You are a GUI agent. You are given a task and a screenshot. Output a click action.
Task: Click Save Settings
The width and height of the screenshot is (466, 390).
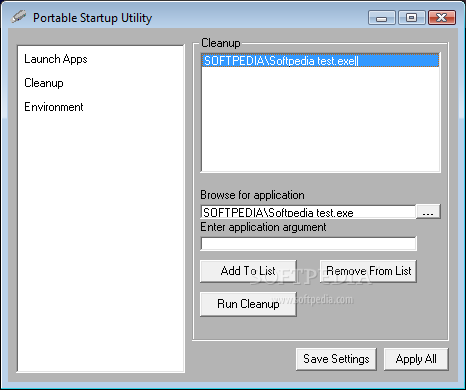336,359
